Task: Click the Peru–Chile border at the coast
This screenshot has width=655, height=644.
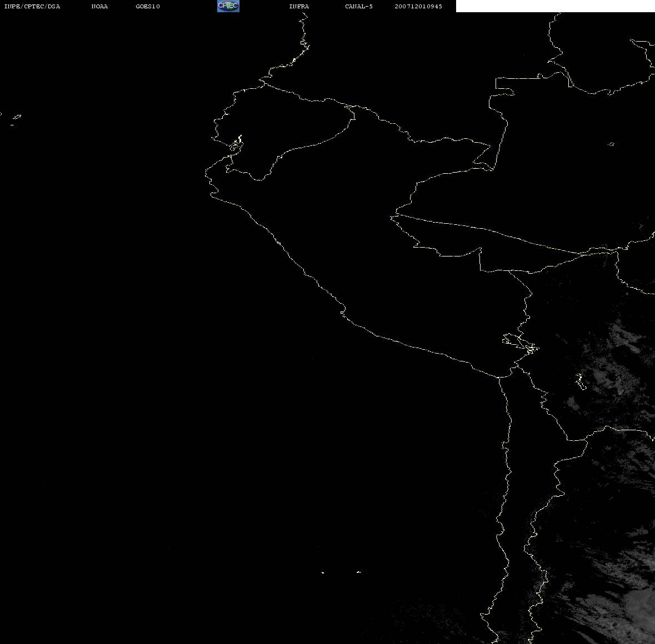Action: pos(501,377)
